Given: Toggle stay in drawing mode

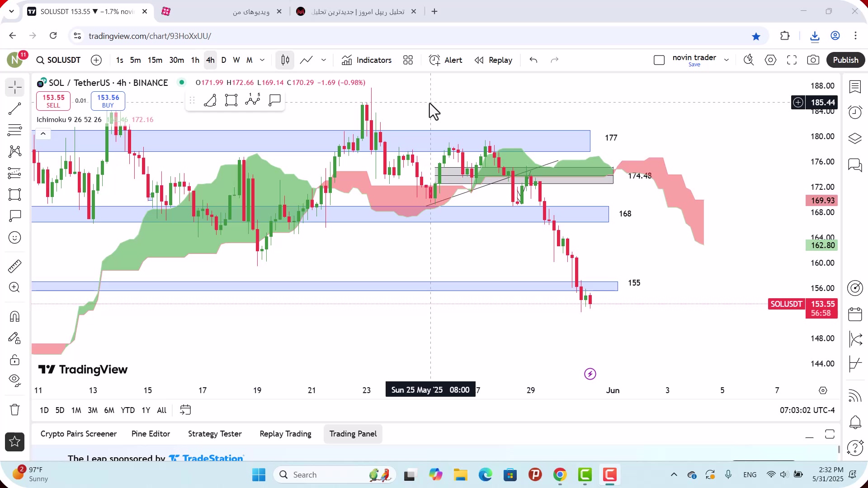Looking at the screenshot, I should [15, 338].
